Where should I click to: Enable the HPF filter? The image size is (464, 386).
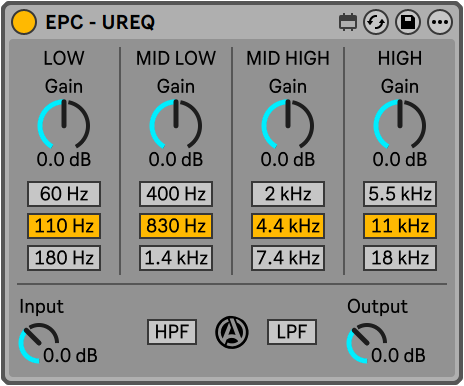[x=172, y=332]
